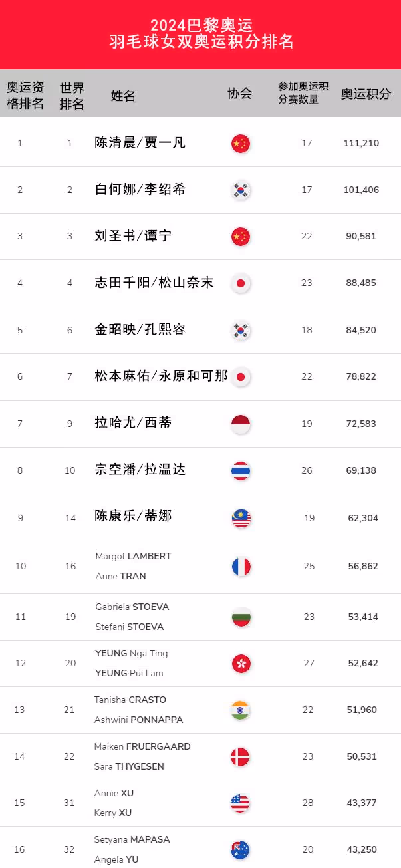Select the India flag by Crasto/Ponnappa

click(240, 710)
